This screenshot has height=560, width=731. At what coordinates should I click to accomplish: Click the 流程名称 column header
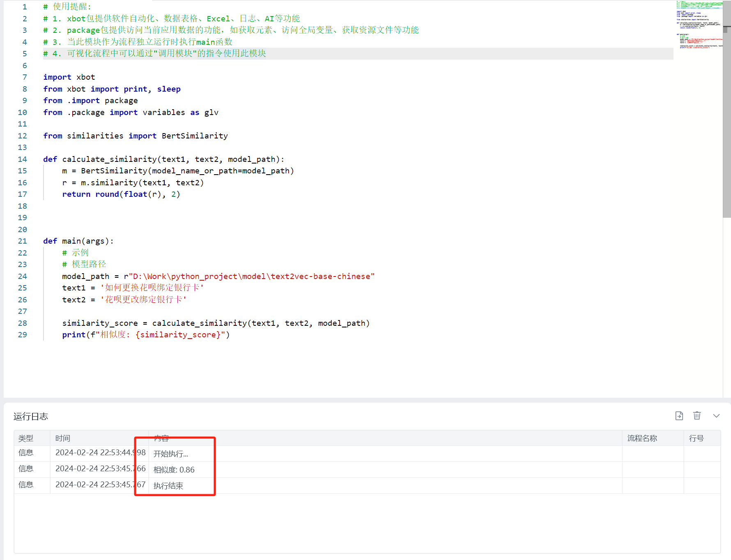(x=642, y=438)
